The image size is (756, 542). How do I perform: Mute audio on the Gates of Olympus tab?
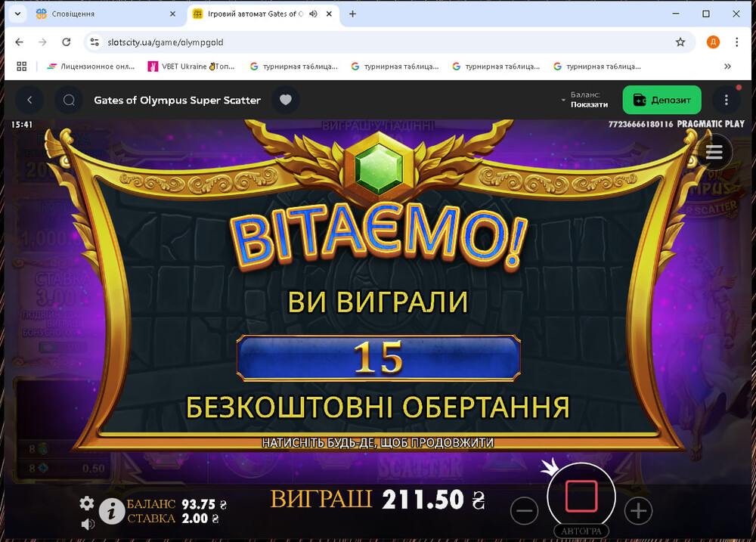[x=314, y=14]
